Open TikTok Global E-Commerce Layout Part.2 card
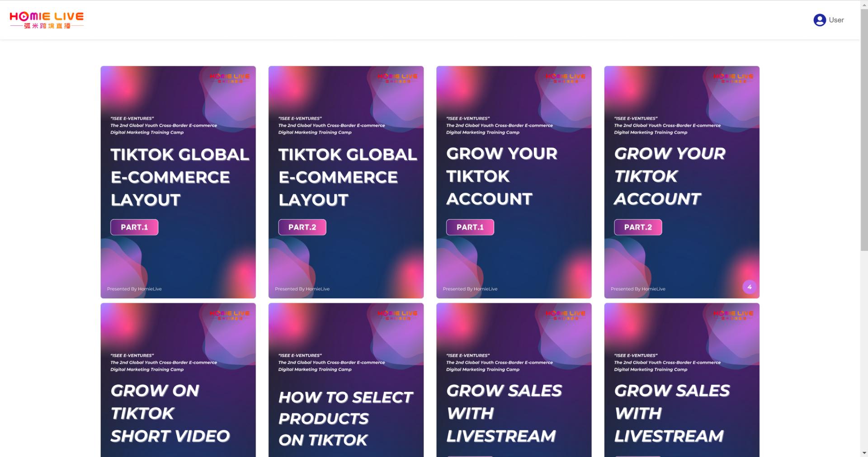This screenshot has width=868, height=457. point(346,182)
